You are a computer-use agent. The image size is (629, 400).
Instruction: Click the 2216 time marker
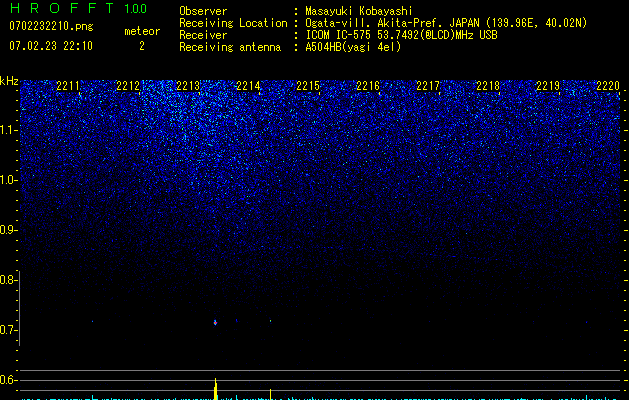click(x=368, y=86)
